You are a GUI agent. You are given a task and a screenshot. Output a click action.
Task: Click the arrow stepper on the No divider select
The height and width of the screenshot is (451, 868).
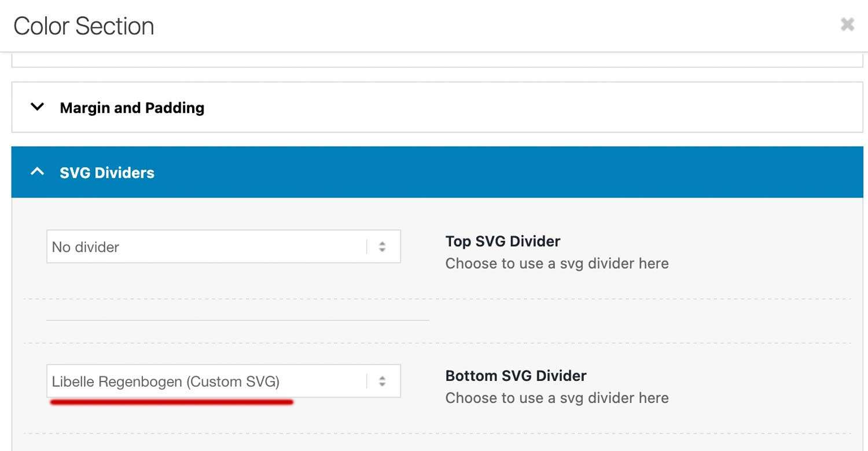pos(382,247)
